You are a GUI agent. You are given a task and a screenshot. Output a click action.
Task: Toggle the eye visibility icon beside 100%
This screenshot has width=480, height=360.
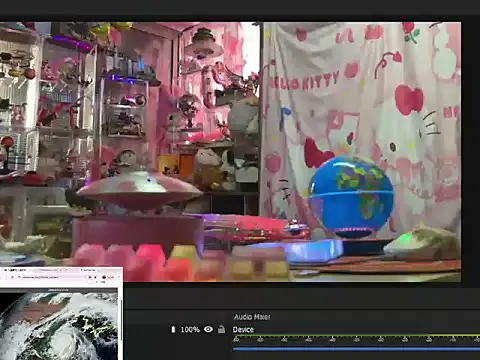[208, 329]
